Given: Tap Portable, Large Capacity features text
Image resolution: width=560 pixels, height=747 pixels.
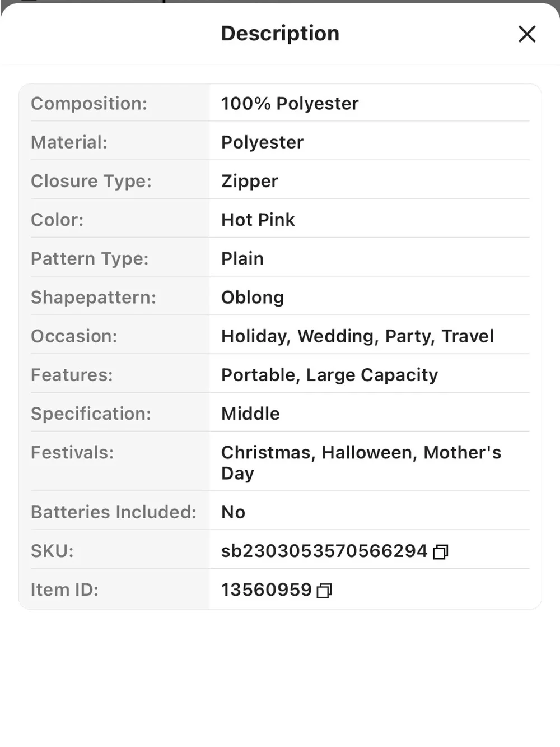Looking at the screenshot, I should (x=330, y=375).
